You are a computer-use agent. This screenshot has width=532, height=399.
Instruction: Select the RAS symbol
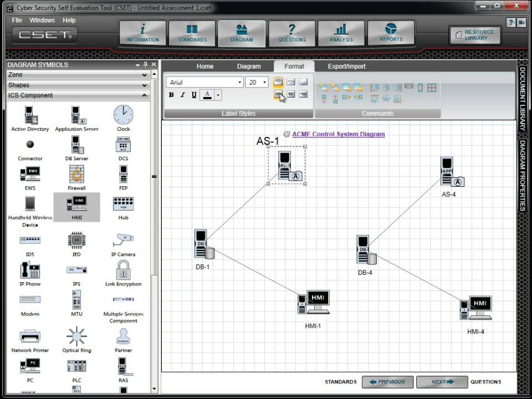point(123,371)
